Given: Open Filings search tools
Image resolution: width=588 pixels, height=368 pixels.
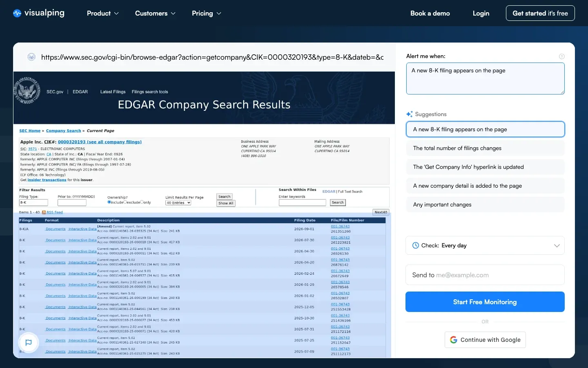Looking at the screenshot, I should tap(150, 92).
